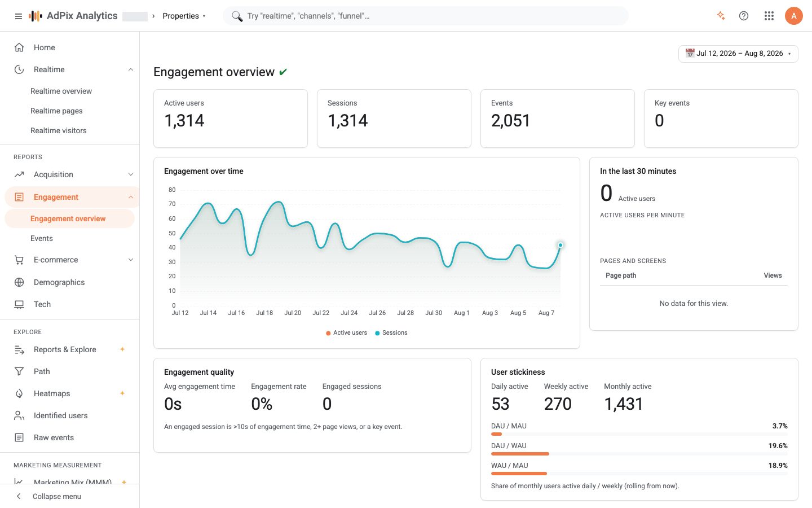Open the Key events metric card
Image resolution: width=812 pixels, height=508 pixels.
(721, 119)
